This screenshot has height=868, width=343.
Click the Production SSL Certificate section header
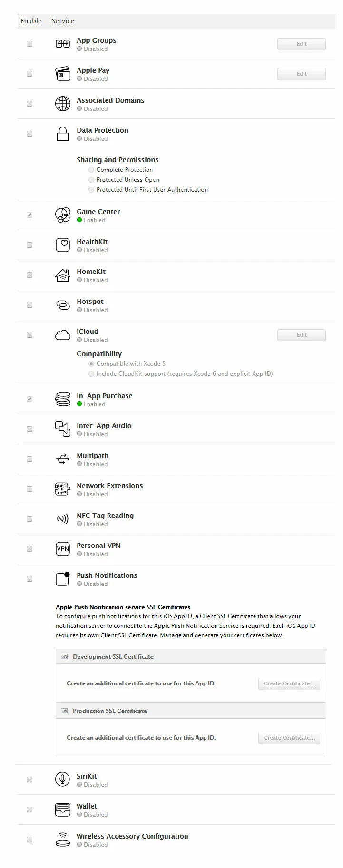(x=191, y=711)
